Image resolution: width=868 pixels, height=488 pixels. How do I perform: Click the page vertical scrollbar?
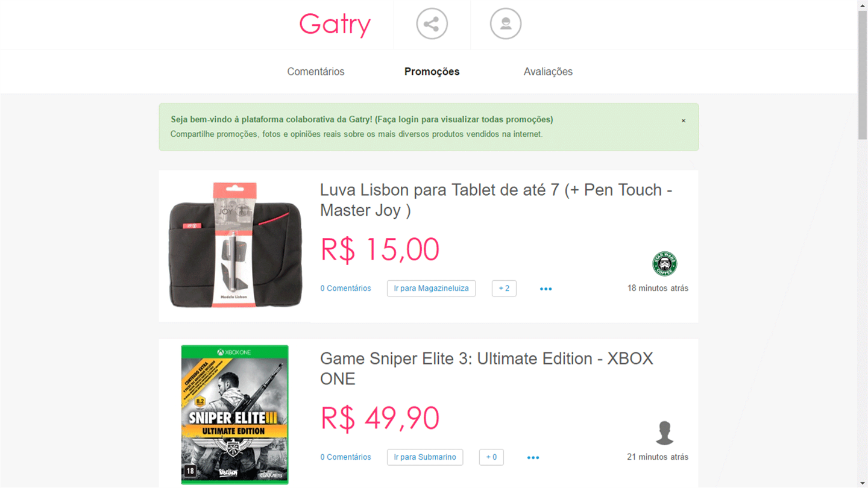863,244
